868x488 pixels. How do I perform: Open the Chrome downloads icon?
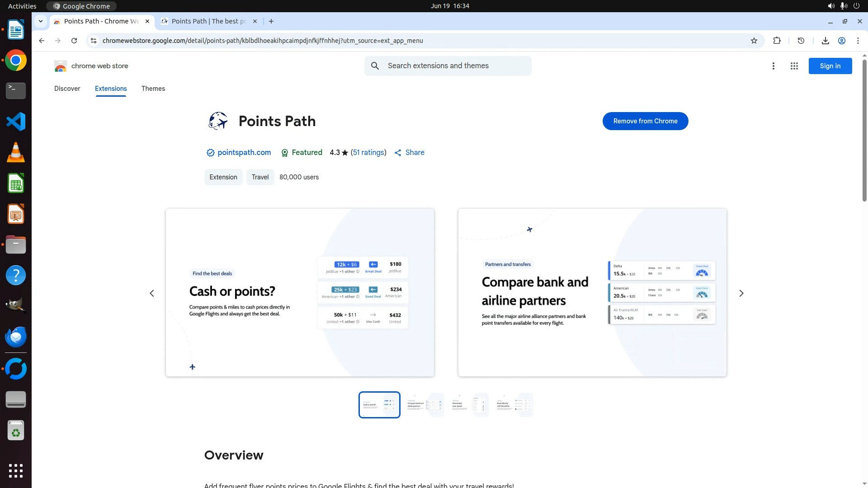pos(825,41)
